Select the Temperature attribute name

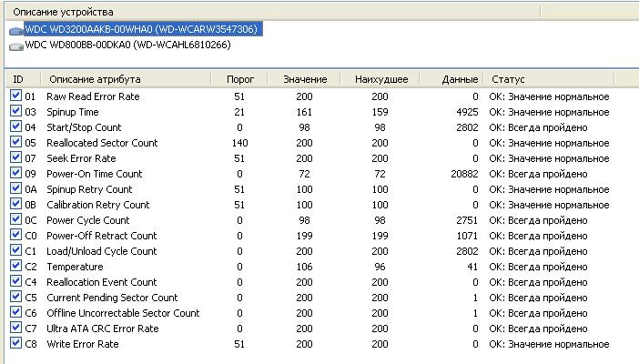pos(75,267)
